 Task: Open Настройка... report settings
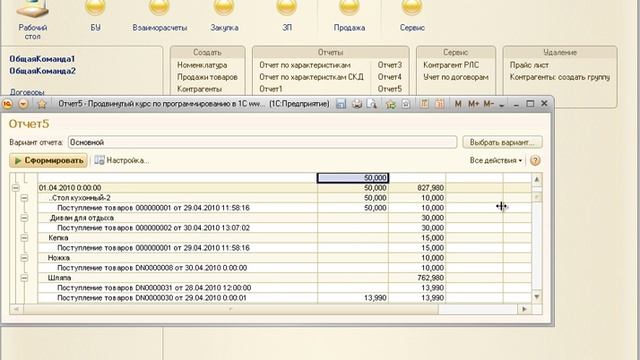point(122,160)
